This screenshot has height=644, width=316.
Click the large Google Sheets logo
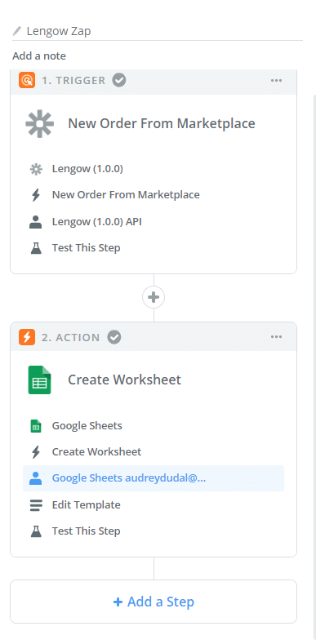[39, 380]
